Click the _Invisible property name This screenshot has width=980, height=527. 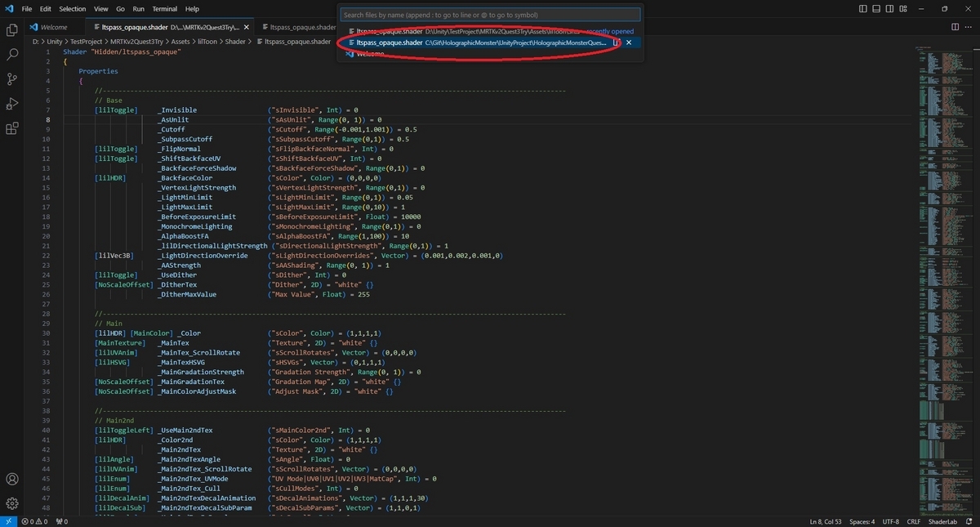coord(177,109)
